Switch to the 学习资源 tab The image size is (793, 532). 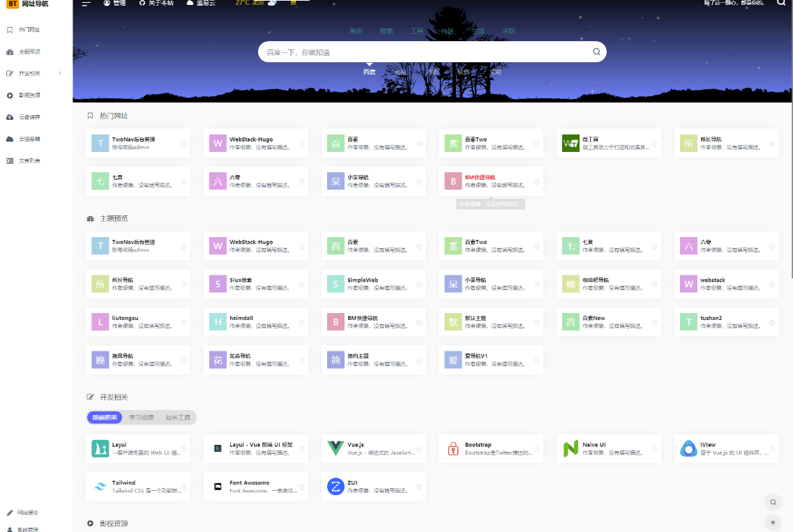(141, 417)
